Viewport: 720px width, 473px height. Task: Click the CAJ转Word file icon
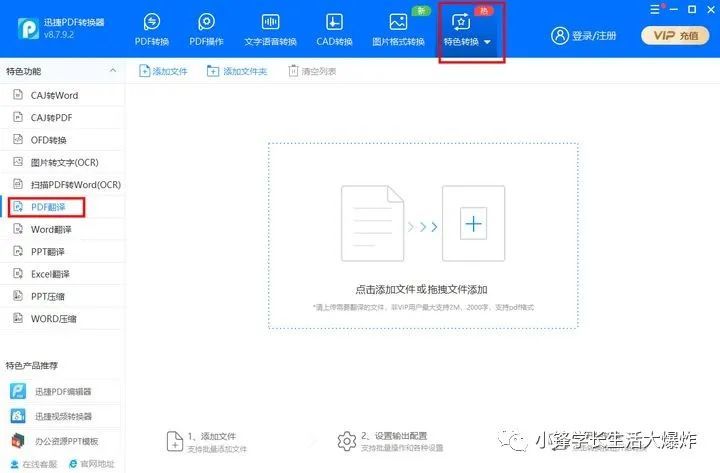coord(18,95)
